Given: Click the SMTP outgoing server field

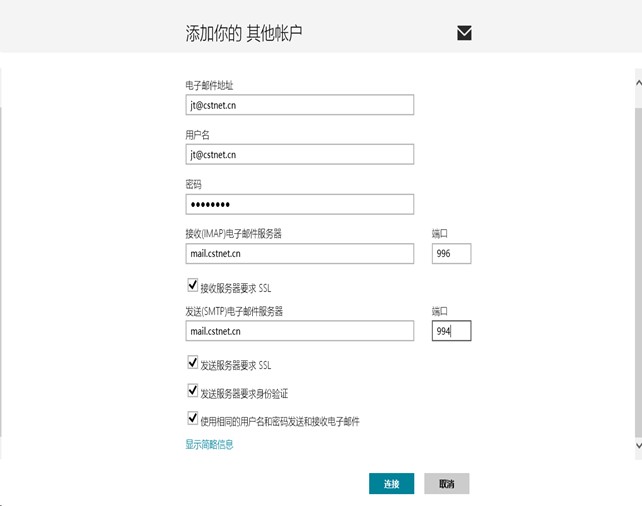Looking at the screenshot, I should click(x=300, y=331).
